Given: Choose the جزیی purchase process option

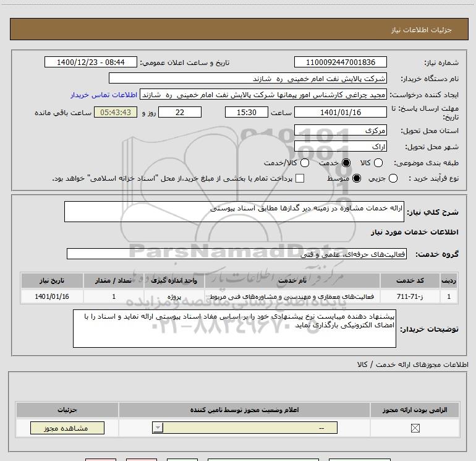Looking at the screenshot, I should (393, 178).
